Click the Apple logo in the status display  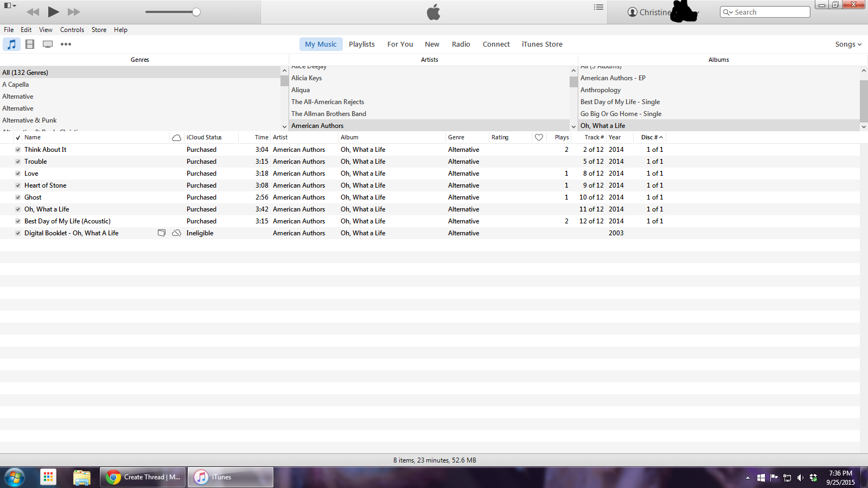(x=433, y=12)
